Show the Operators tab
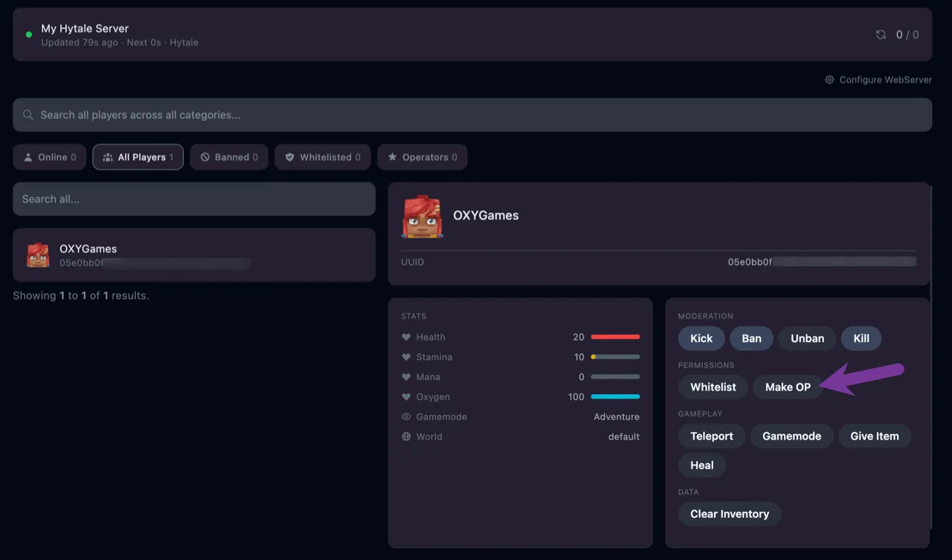Image resolution: width=952 pixels, height=560 pixels. point(422,157)
